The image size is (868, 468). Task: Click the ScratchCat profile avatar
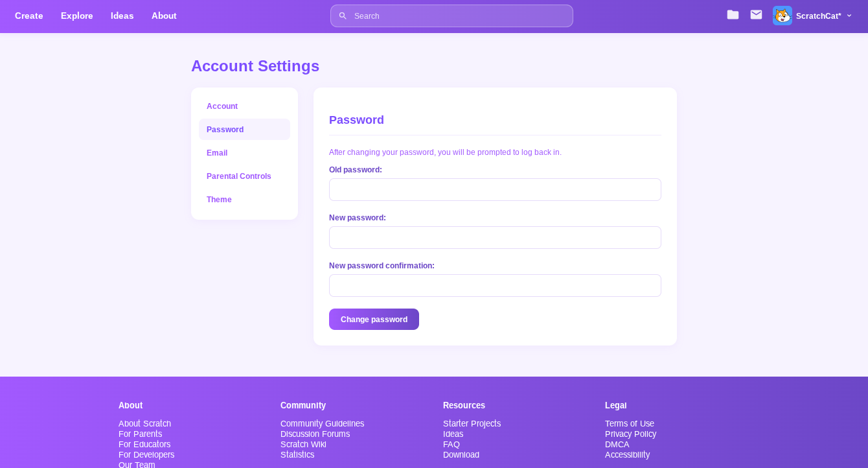[782, 16]
